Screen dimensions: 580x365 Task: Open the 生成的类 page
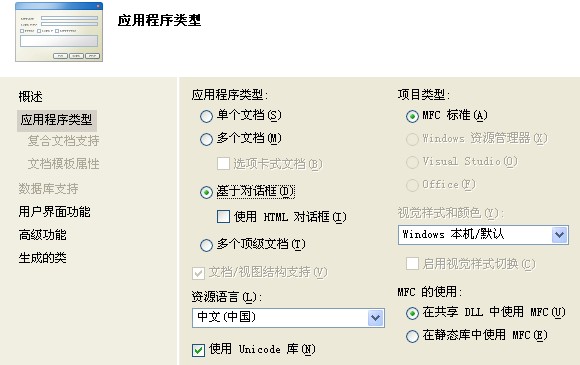(x=43, y=258)
